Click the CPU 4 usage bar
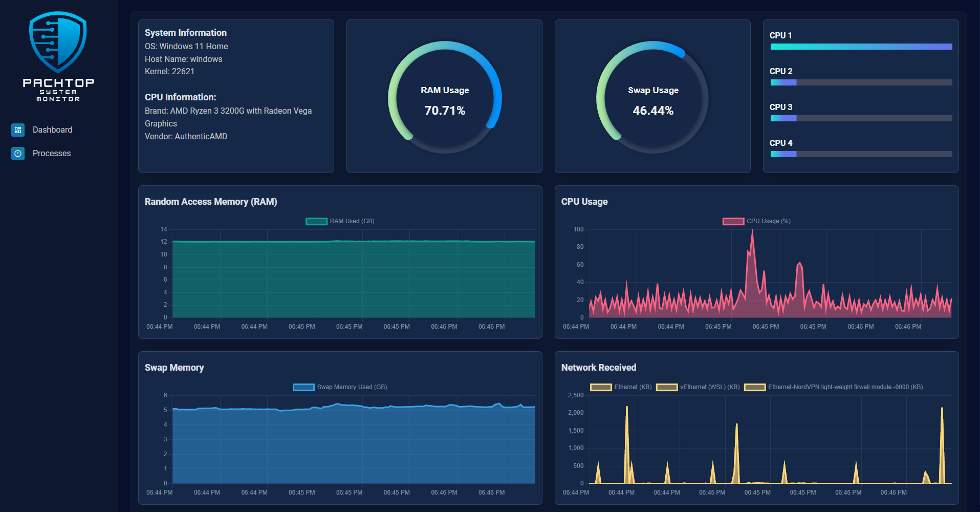The image size is (980, 512). pyautogui.click(x=861, y=154)
